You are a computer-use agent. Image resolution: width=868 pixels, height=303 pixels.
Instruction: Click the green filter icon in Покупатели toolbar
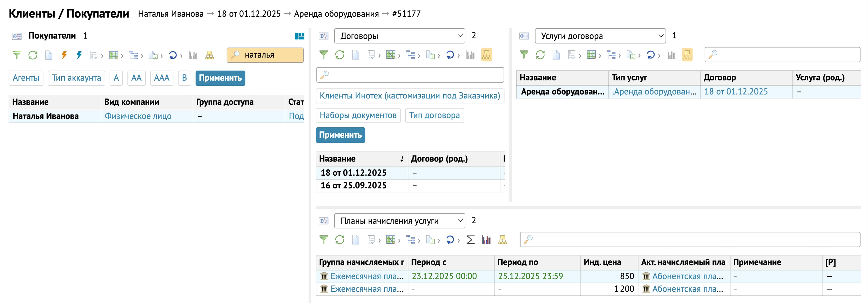(17, 55)
